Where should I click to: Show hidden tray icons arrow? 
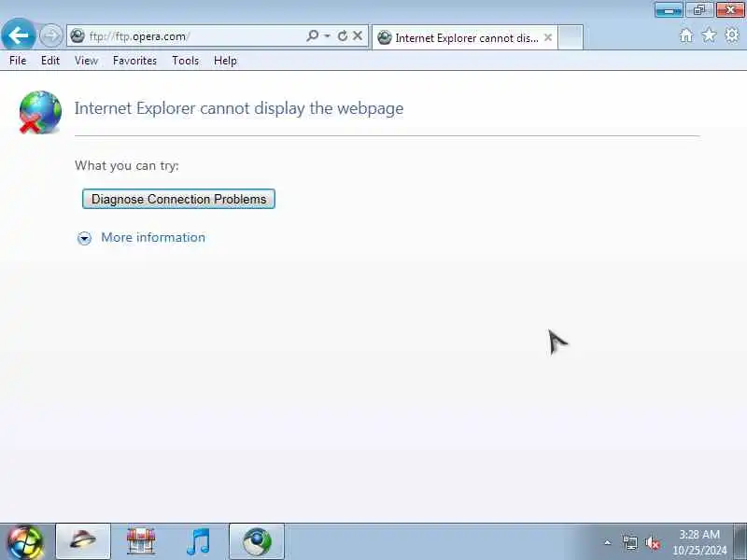[608, 542]
